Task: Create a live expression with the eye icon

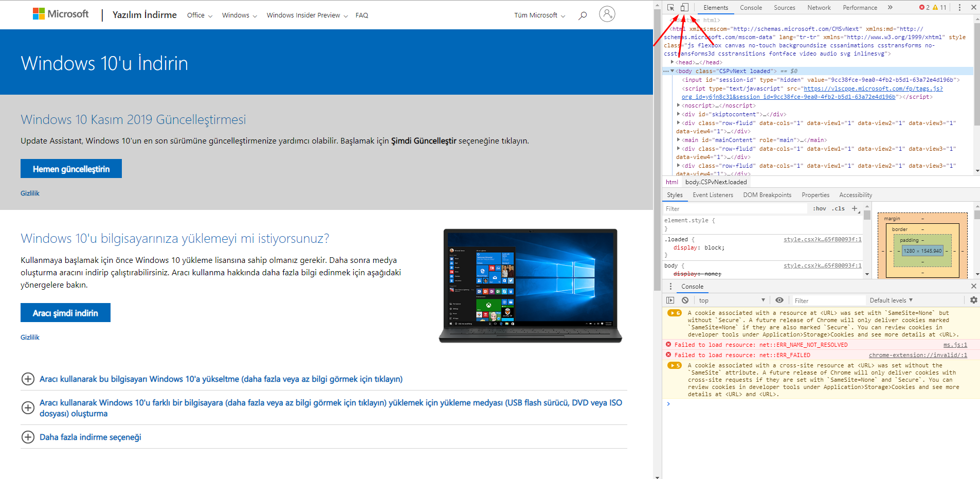Action: pyautogui.click(x=779, y=300)
